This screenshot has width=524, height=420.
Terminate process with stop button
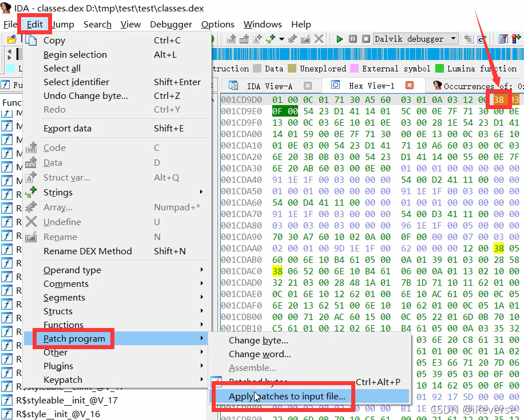coord(366,39)
